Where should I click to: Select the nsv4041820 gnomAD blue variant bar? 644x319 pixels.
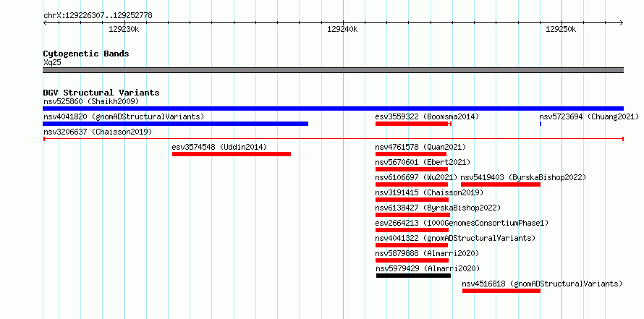coord(175,124)
